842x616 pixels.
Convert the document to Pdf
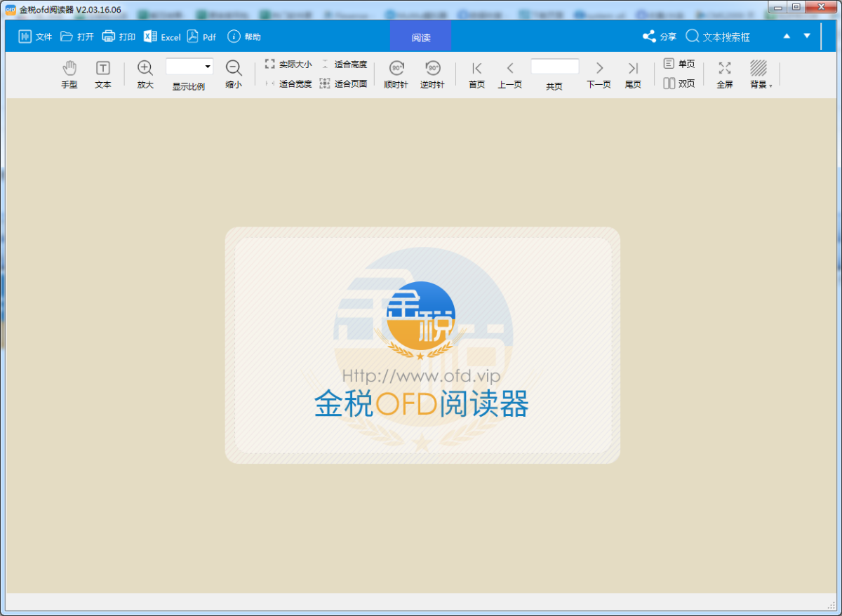coord(201,36)
